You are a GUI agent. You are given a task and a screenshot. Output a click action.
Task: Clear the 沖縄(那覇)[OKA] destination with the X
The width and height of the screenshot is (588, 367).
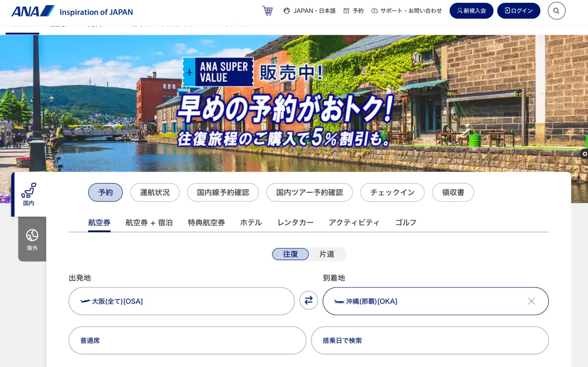click(531, 301)
